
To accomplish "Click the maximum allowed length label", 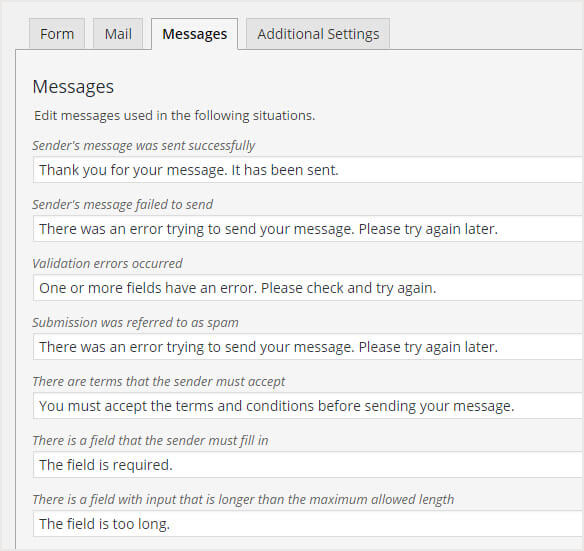I will click(243, 500).
